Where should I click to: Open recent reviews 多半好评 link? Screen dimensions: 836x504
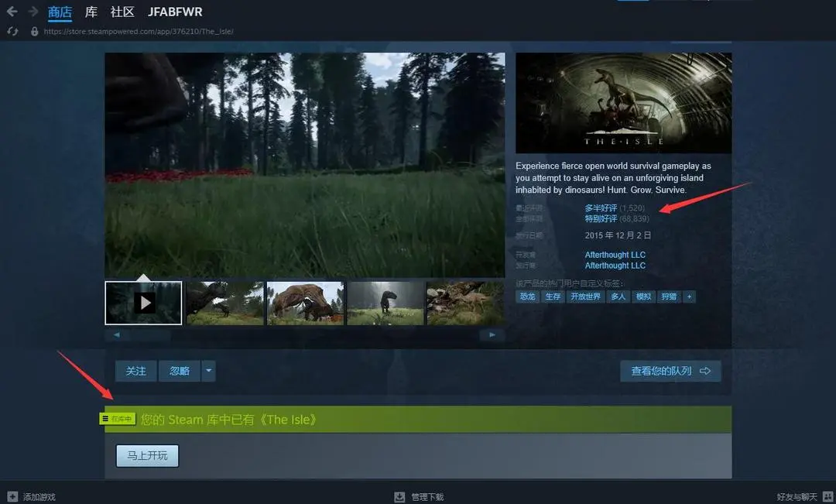point(601,208)
